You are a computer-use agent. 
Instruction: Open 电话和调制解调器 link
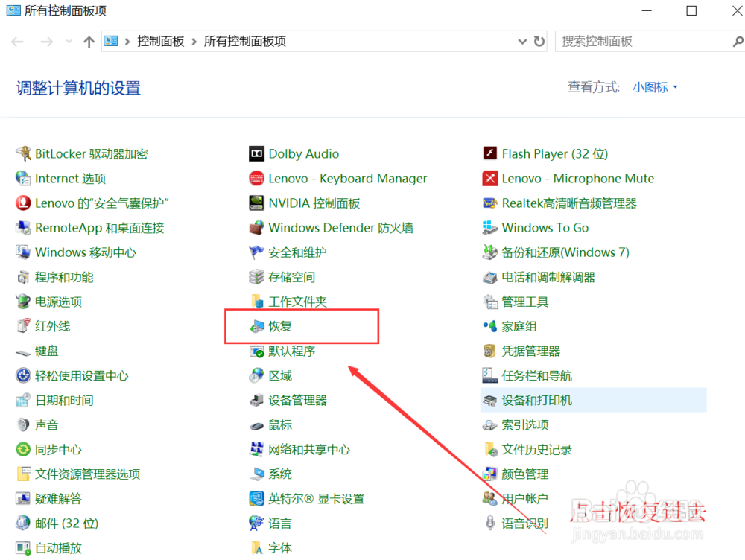point(548,277)
